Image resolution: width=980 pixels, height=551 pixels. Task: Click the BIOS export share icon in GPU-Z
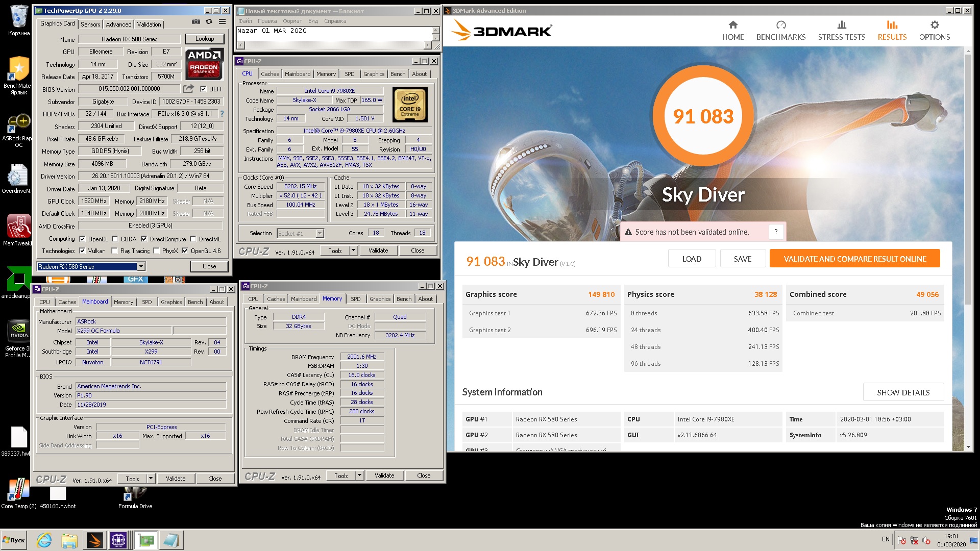[188, 89]
